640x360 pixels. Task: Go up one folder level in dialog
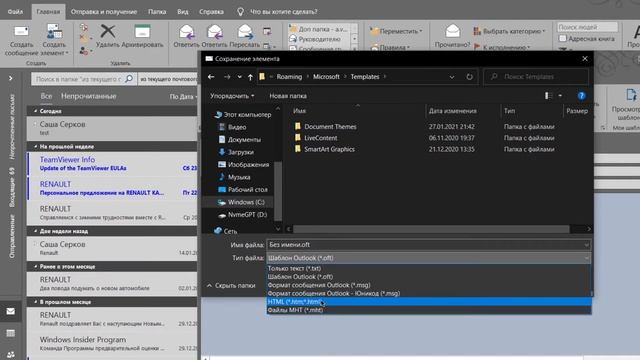(x=250, y=77)
